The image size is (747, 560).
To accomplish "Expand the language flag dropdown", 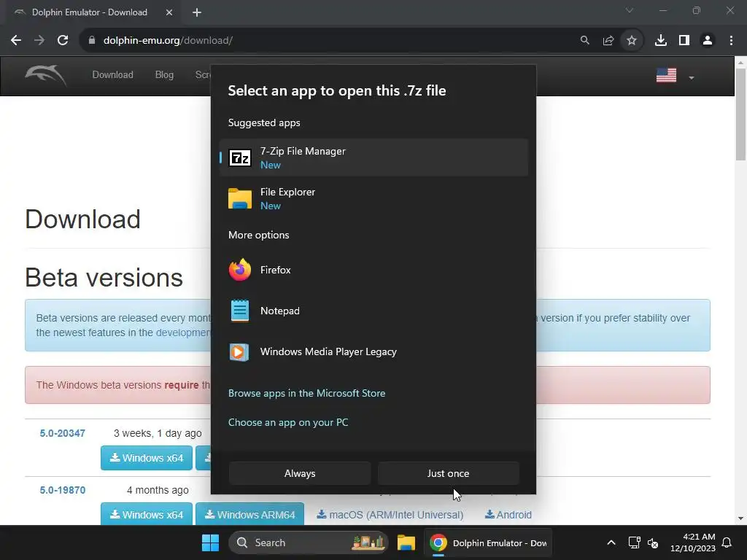I will (x=675, y=76).
